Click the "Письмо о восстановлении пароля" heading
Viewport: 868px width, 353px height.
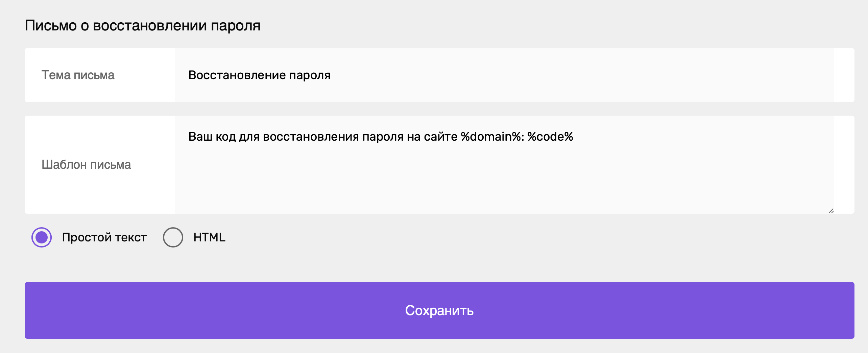pyautogui.click(x=143, y=26)
